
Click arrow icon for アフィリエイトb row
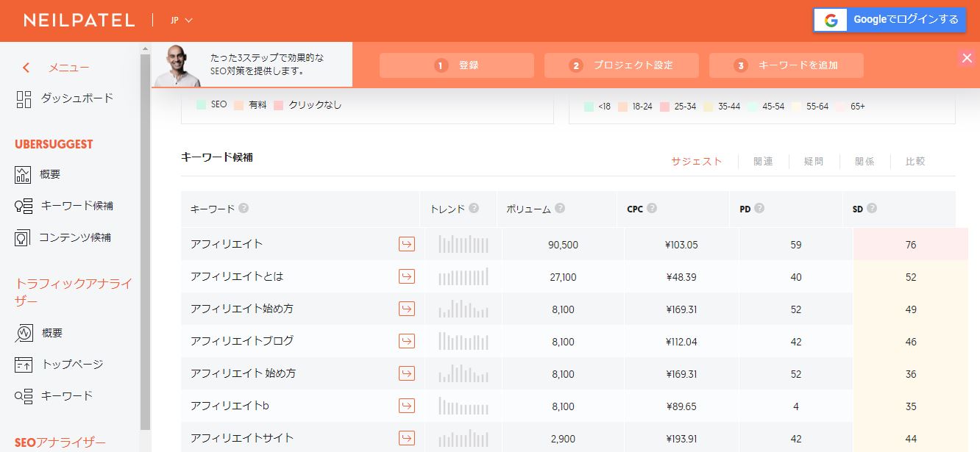406,406
